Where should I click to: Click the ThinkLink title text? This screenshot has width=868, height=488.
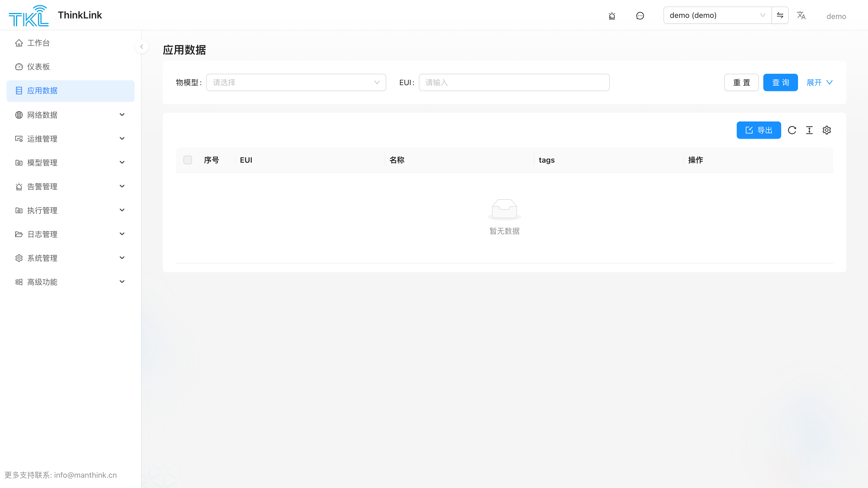click(x=80, y=15)
